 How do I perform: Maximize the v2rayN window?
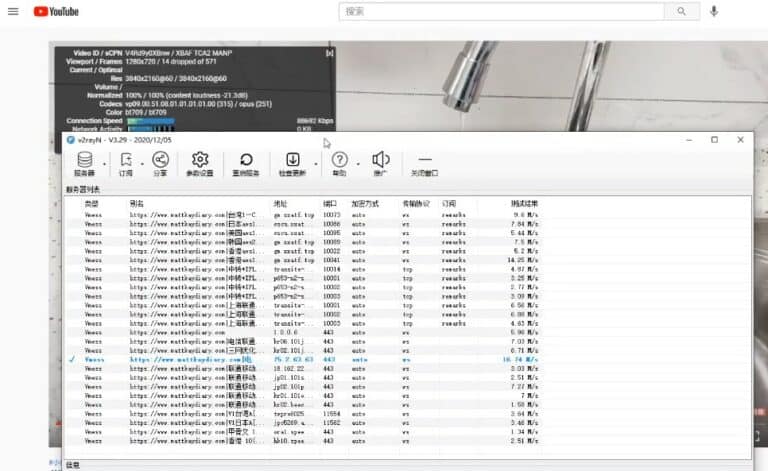714,140
